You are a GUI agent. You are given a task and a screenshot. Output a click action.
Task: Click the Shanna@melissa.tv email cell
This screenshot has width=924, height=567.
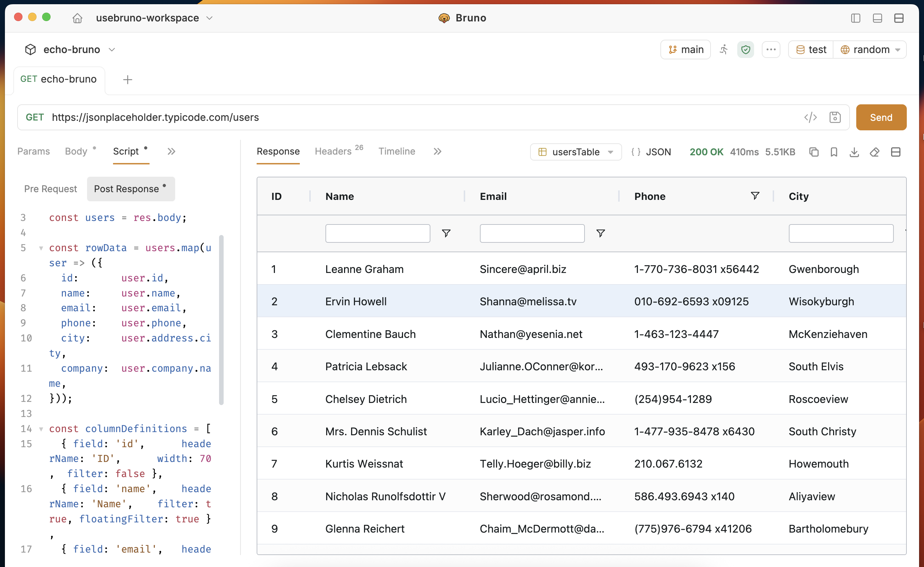528,301
